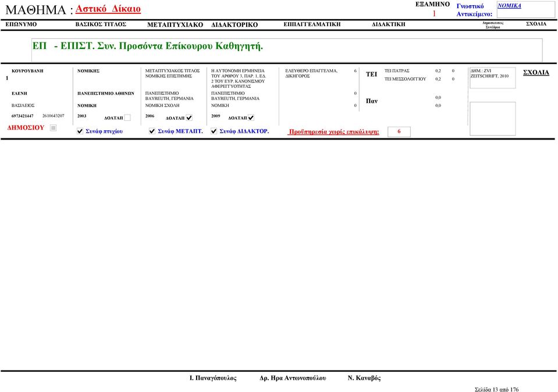Screen dimensions: 558x392
Task: Click the ΝΟΜΙΚΗ ΣΧΟΛΗ postgraduate department text
Action: (x=162, y=106)
